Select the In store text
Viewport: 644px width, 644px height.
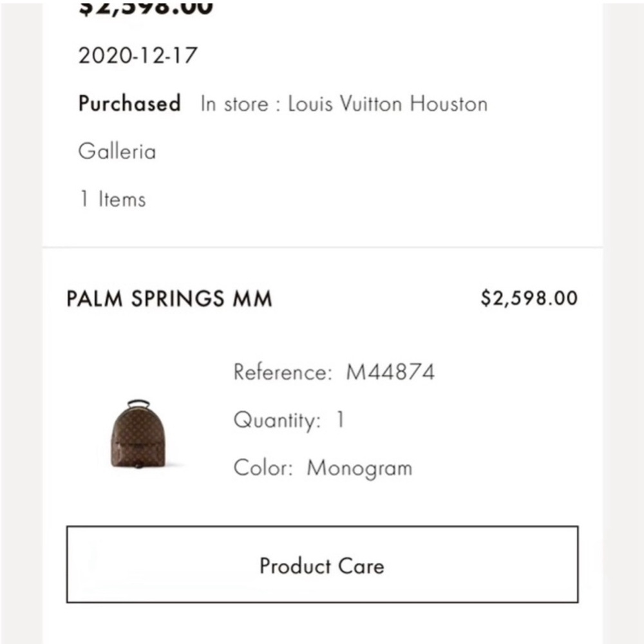tap(234, 104)
